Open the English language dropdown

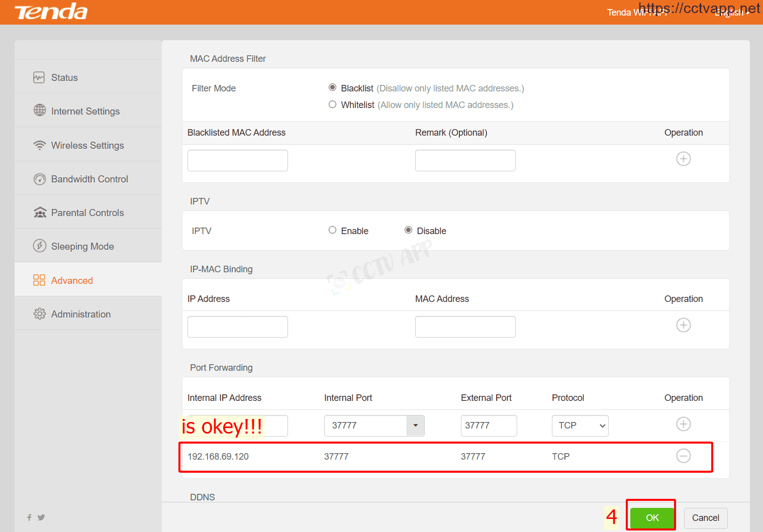point(731,13)
